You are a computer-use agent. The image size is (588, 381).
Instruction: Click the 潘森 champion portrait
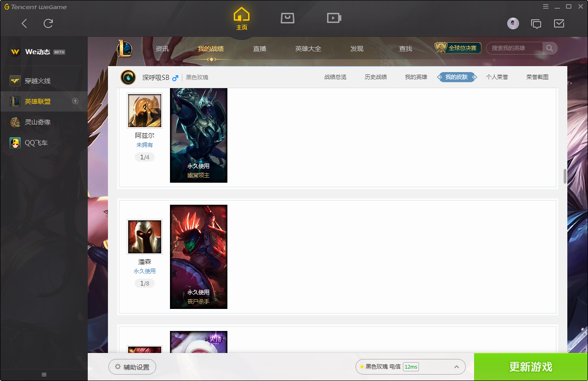pos(145,237)
